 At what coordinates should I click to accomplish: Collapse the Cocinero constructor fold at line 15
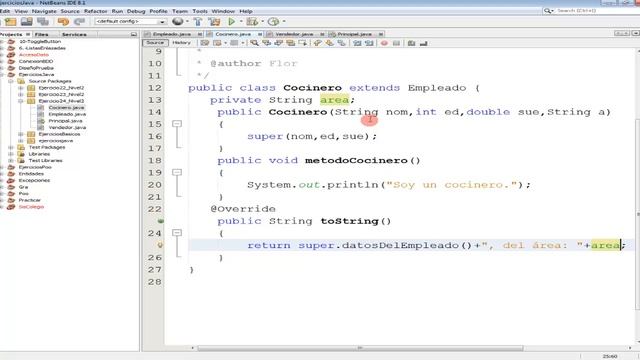(x=177, y=124)
